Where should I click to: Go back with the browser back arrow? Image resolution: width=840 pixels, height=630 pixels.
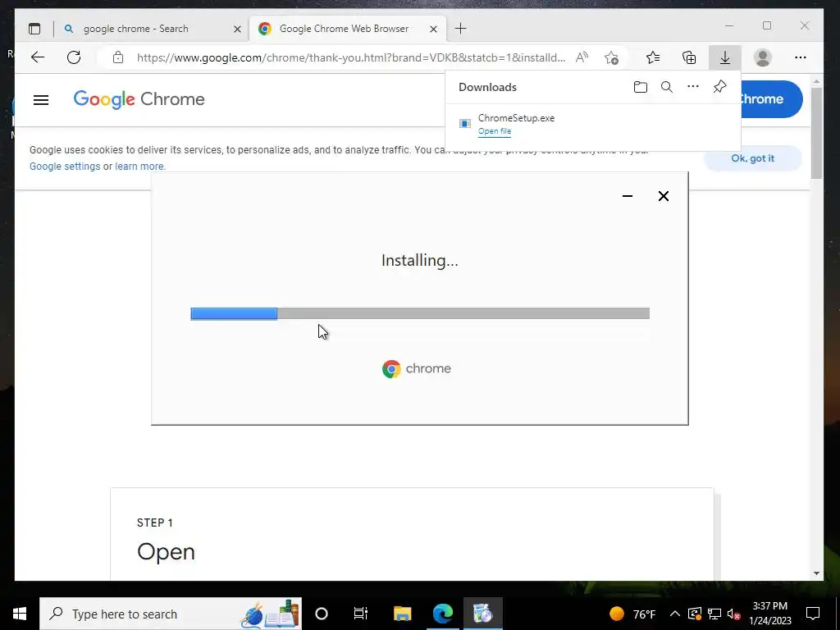click(x=38, y=57)
